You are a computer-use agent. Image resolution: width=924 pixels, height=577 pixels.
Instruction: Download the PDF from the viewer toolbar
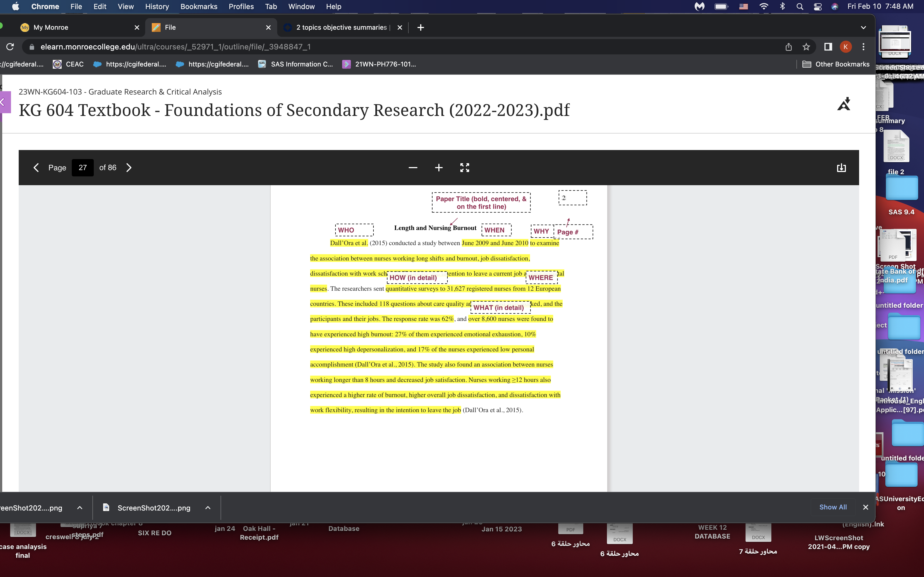coord(841,168)
